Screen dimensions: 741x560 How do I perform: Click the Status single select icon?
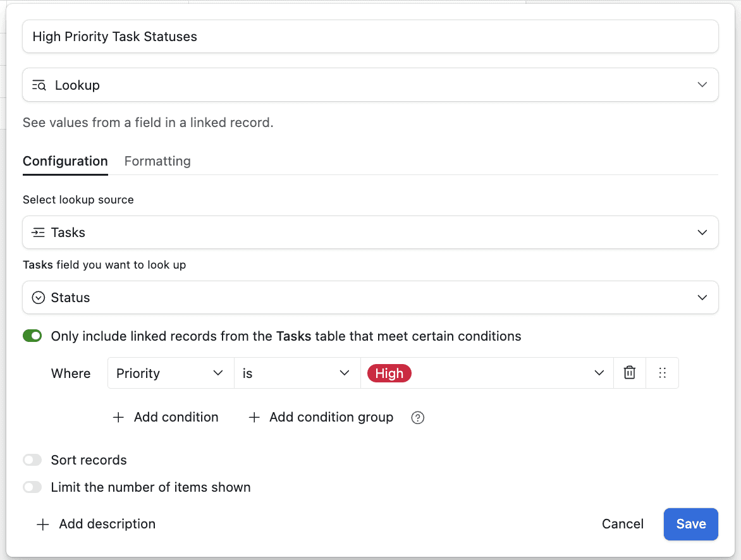click(x=39, y=298)
